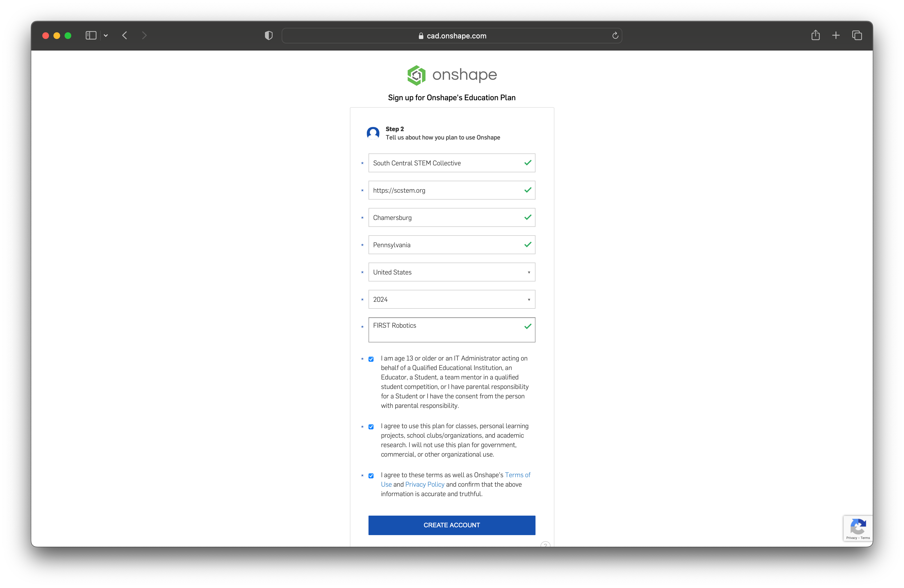Click the new tab plus icon
Image resolution: width=904 pixels, height=588 pixels.
click(836, 36)
